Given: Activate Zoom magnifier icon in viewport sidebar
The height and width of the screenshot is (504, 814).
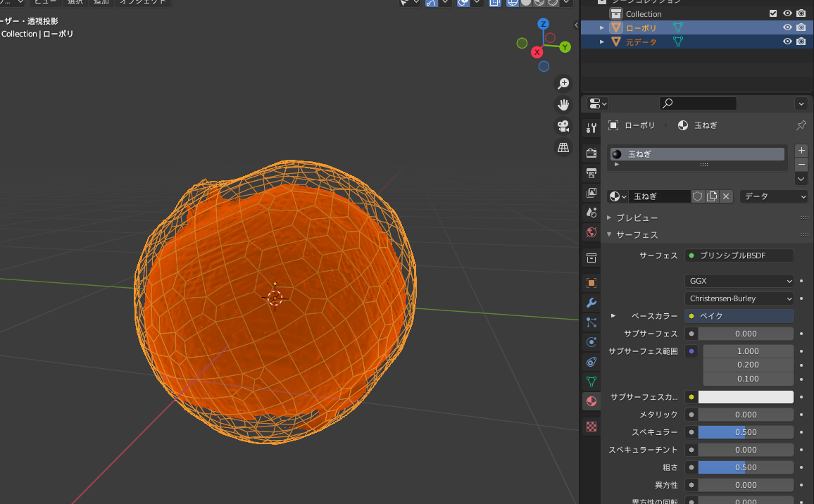Looking at the screenshot, I should pos(563,83).
